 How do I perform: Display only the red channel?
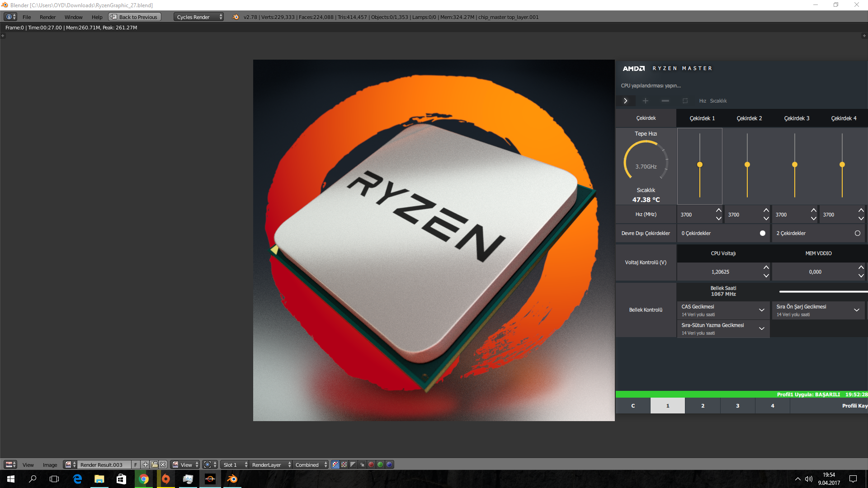coord(371,465)
